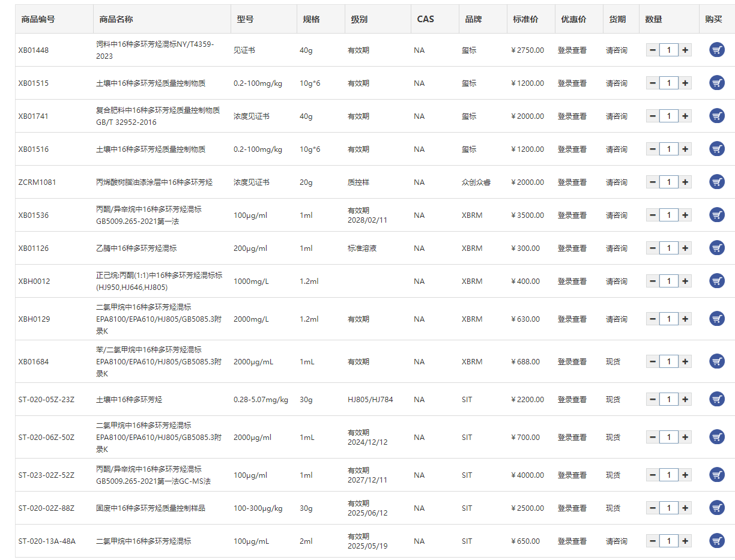This screenshot has height=560, width=735.
Task: Add XB01515 to the shopping cart
Action: 717,83
